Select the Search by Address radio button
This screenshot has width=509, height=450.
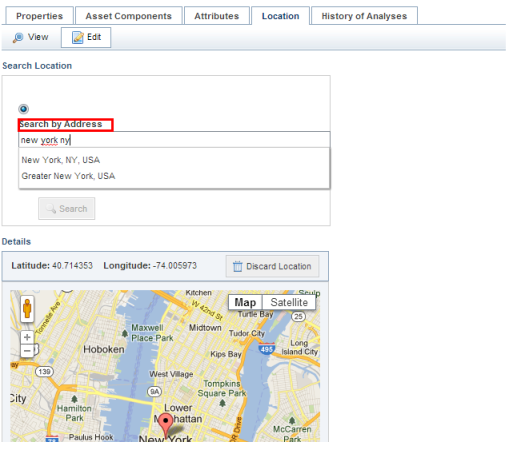click(23, 109)
